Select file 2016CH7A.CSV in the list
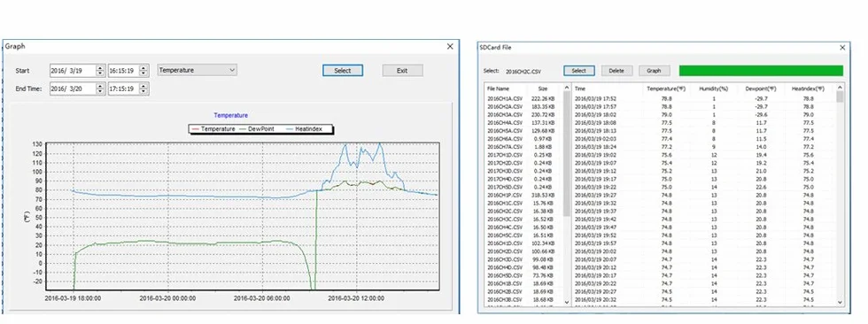This screenshot has height=324, width=868. pyautogui.click(x=505, y=147)
